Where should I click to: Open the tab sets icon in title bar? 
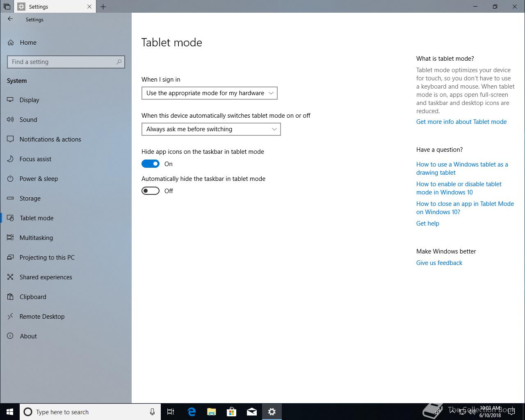point(7,7)
